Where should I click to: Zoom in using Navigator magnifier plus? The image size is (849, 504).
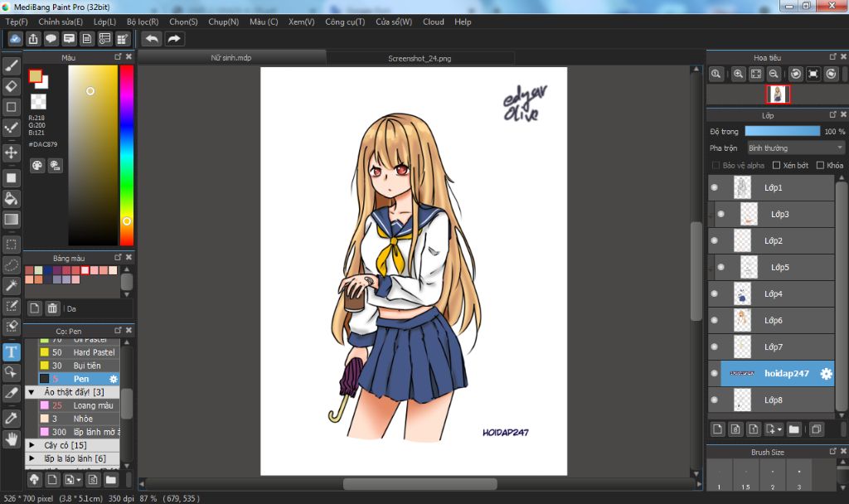738,74
